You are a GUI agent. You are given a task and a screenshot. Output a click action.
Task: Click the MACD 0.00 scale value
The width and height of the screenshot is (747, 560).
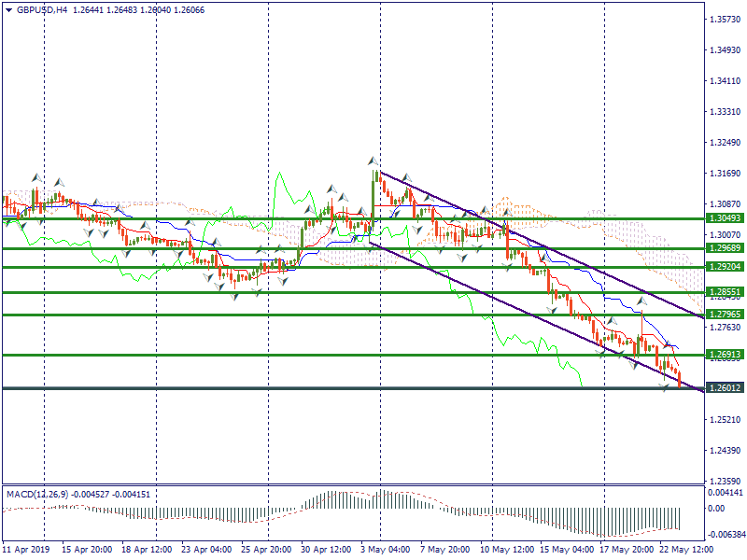pos(717,509)
